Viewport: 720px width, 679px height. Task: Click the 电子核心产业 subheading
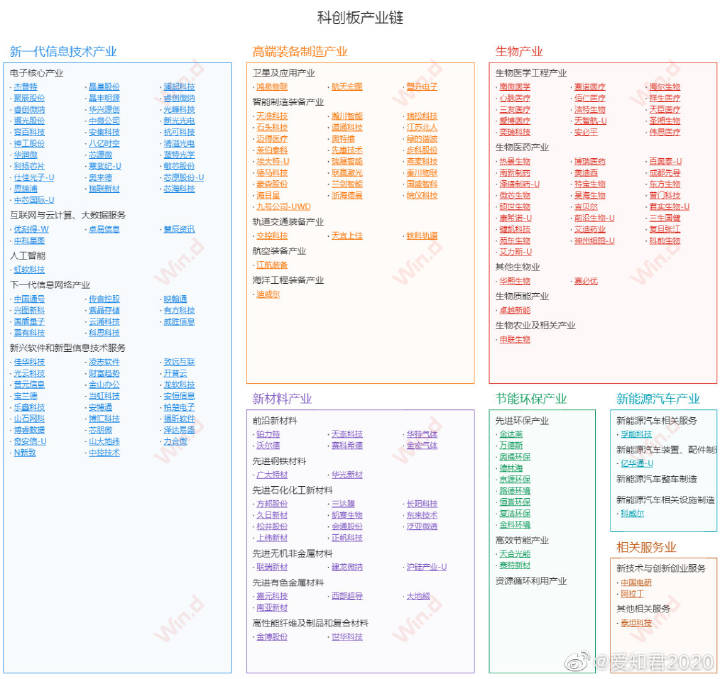pos(37,73)
